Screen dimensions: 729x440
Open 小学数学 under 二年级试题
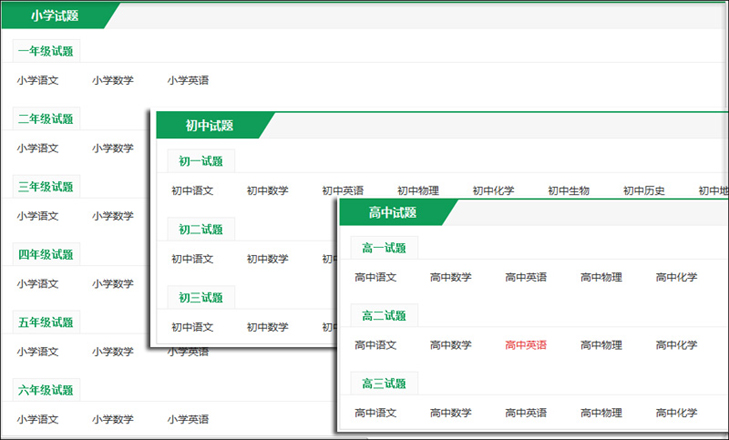click(113, 149)
